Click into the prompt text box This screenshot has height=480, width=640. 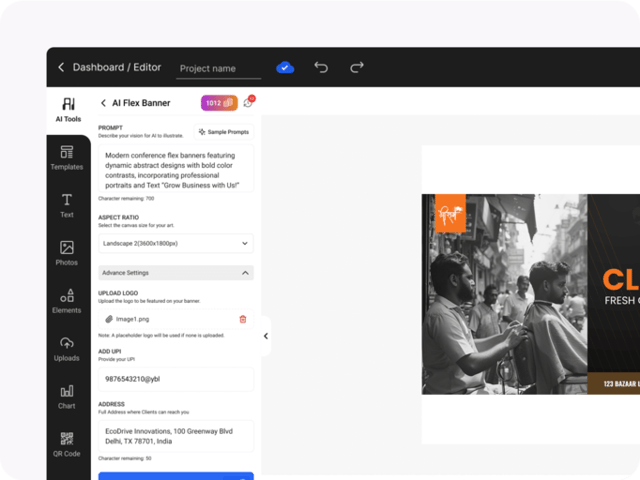pos(176,168)
